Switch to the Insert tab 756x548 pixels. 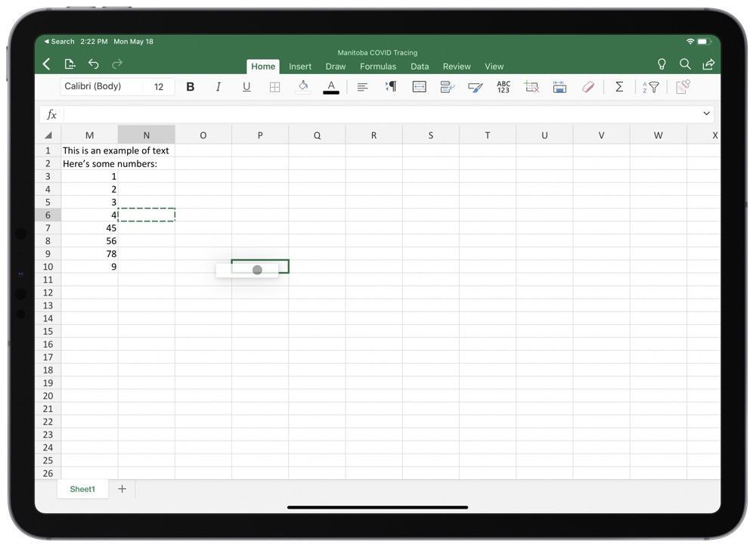click(300, 67)
